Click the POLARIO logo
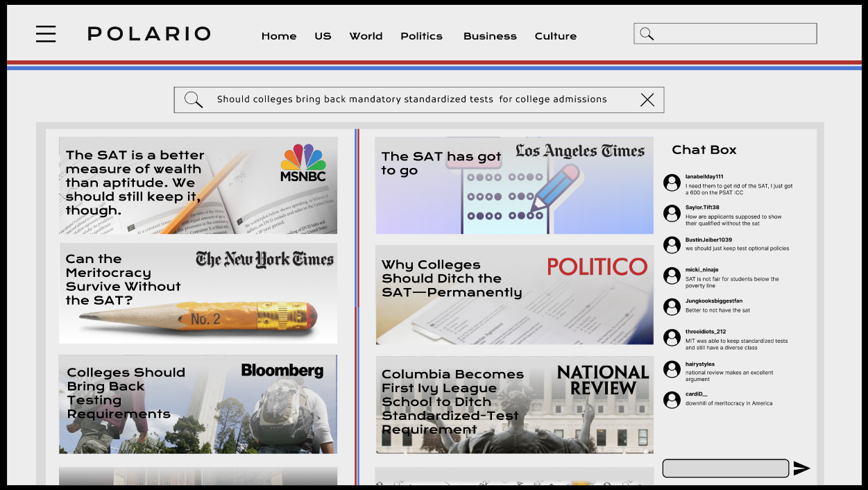The height and width of the screenshot is (490, 868). coord(149,34)
